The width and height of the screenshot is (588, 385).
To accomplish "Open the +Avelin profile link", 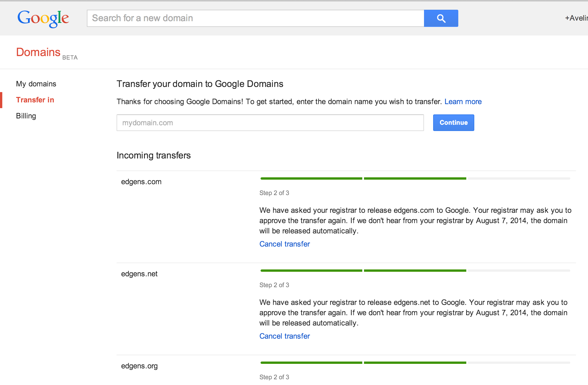I will (x=576, y=18).
